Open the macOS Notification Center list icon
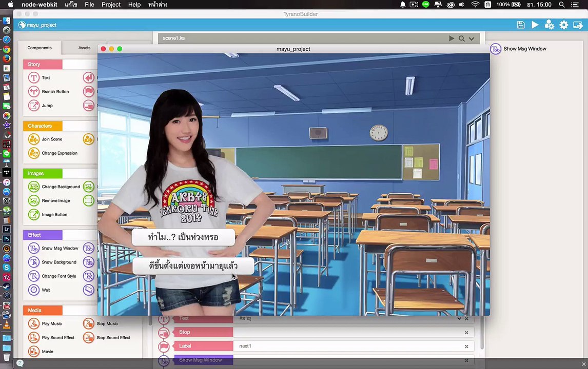This screenshot has width=588, height=369. (575, 5)
